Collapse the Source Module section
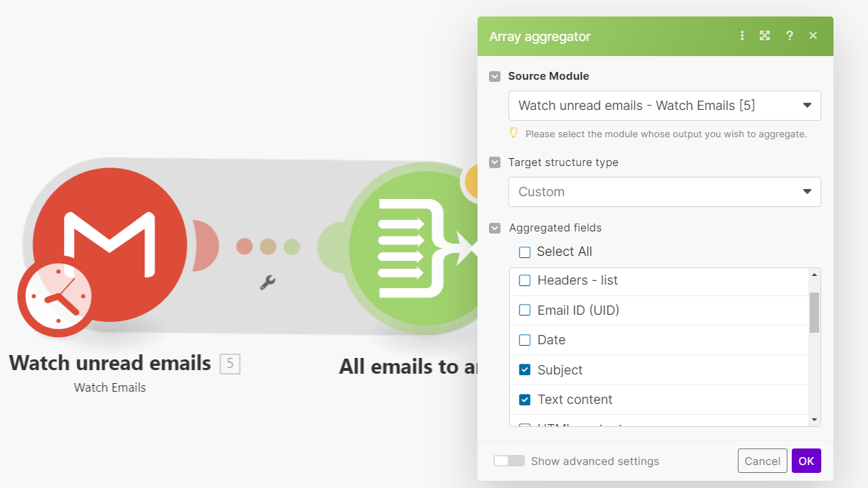 tap(495, 76)
